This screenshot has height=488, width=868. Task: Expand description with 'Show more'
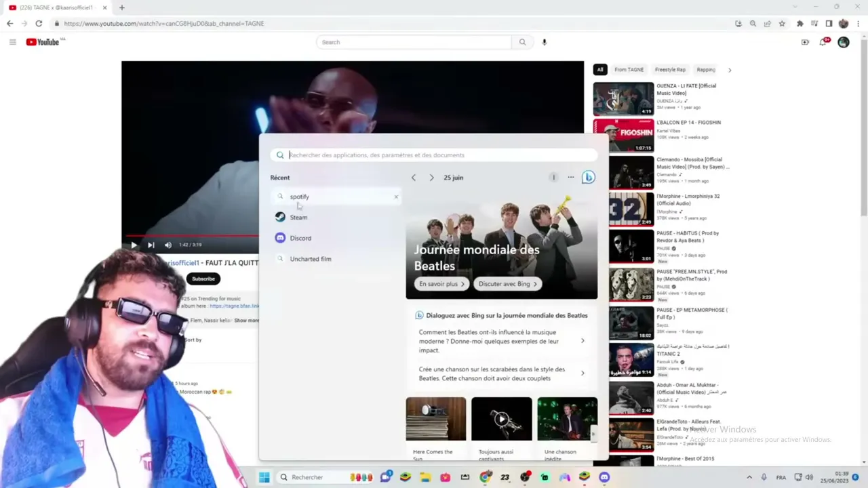click(x=247, y=321)
